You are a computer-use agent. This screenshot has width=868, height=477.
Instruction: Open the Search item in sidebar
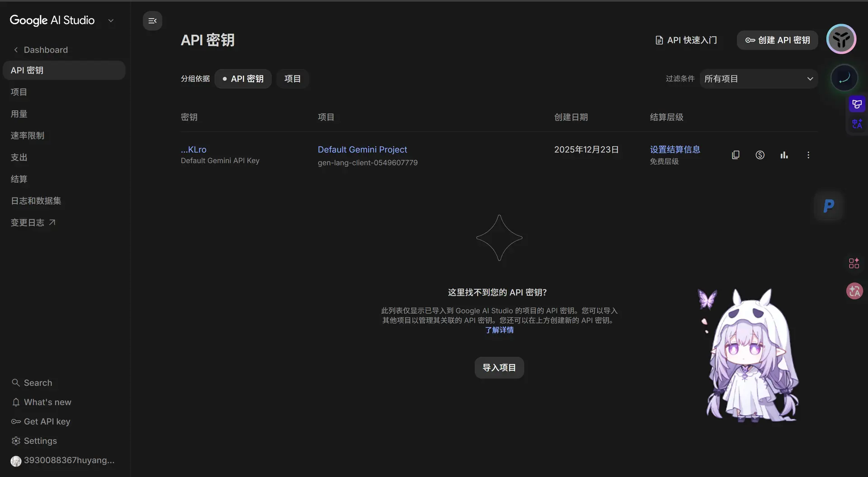(x=32, y=383)
